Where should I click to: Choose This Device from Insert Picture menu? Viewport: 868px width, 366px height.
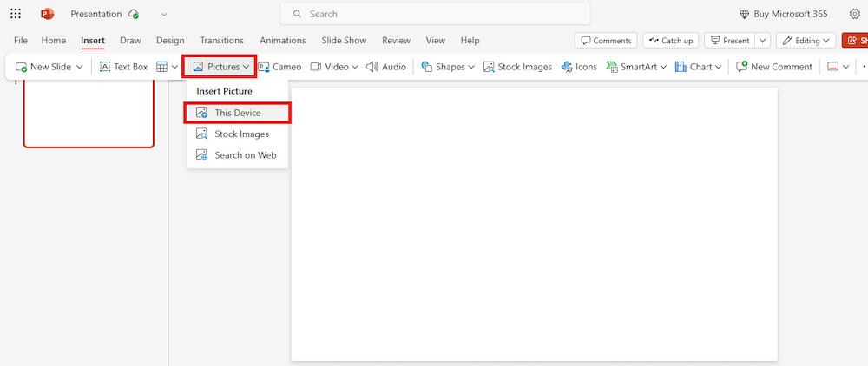click(238, 113)
